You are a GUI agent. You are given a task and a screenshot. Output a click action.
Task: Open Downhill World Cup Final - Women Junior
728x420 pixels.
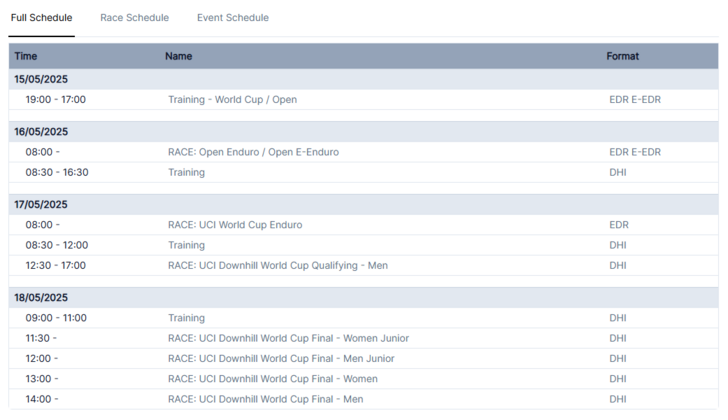(288, 338)
